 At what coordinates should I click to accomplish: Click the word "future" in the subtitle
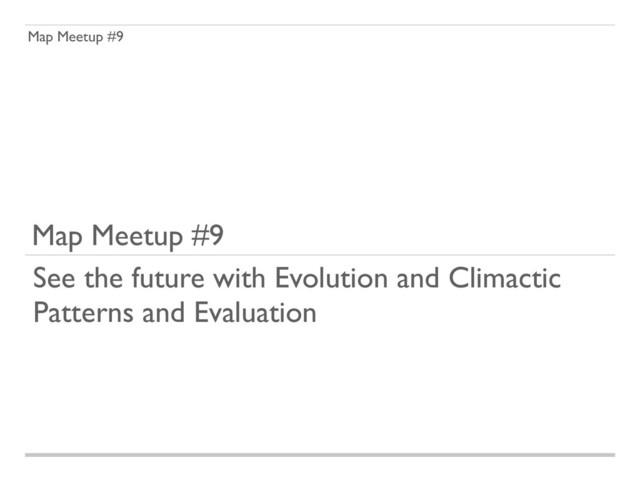click(x=168, y=278)
